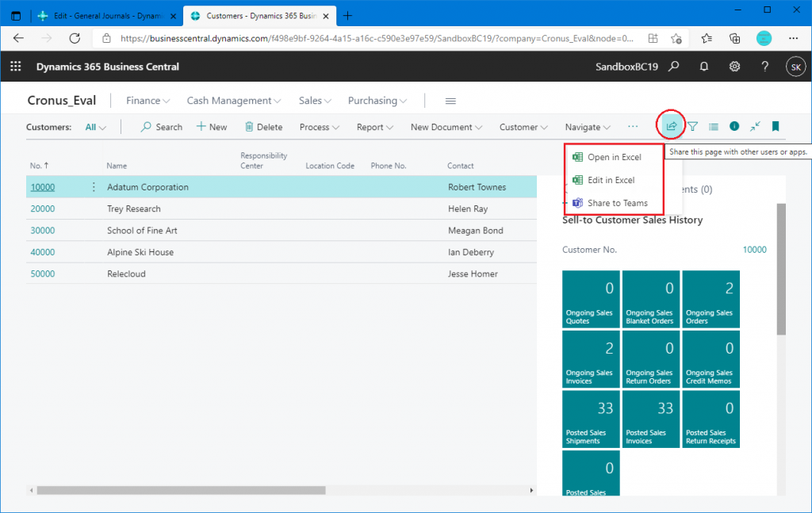Open the browser profile avatar

point(764,38)
